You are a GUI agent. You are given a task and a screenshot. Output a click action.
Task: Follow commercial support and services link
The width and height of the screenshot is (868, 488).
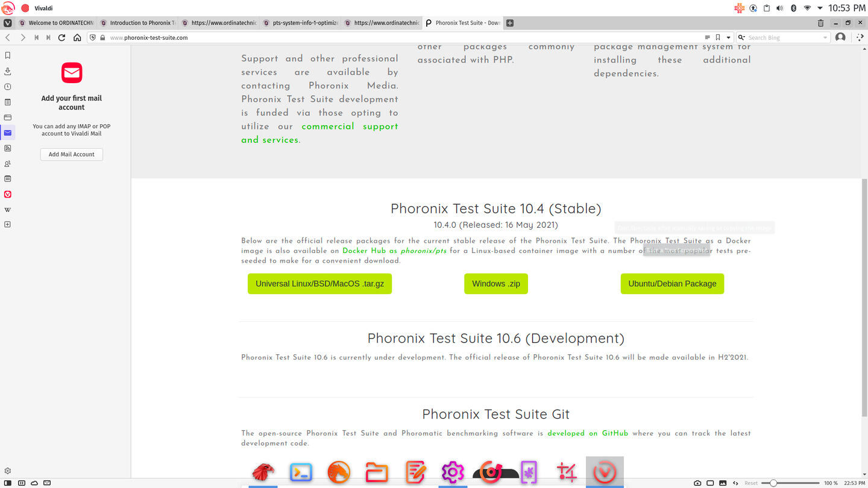(319, 133)
